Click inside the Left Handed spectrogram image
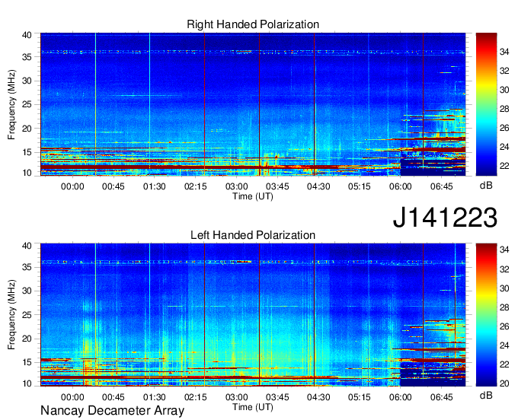This screenshot has width=518, height=420. click(253, 315)
